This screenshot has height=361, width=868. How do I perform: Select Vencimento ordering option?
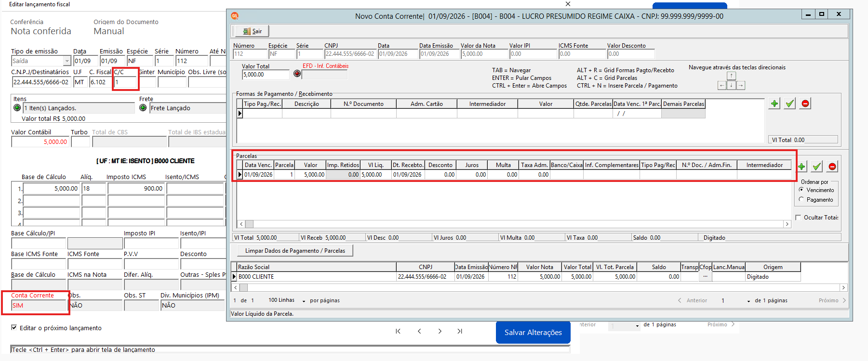(x=801, y=190)
